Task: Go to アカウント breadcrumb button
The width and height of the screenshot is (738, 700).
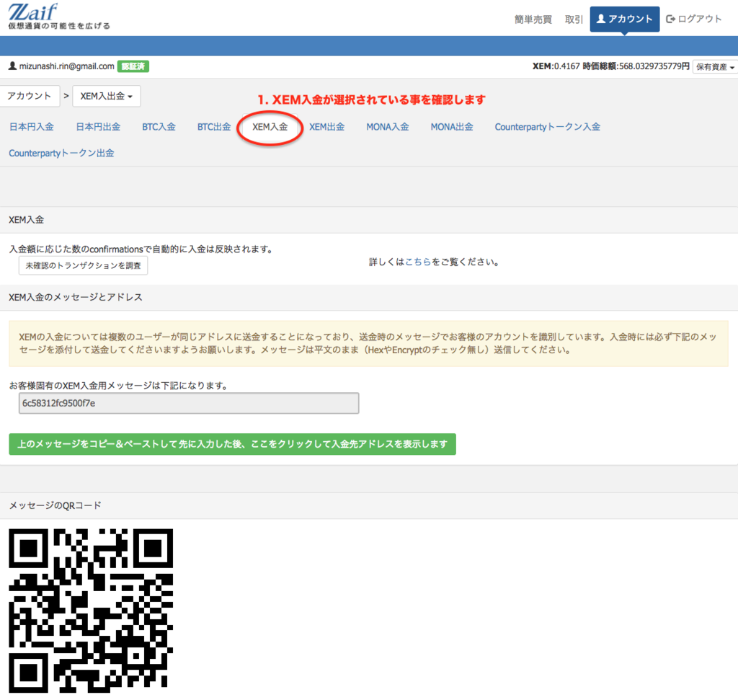Action: [29, 96]
